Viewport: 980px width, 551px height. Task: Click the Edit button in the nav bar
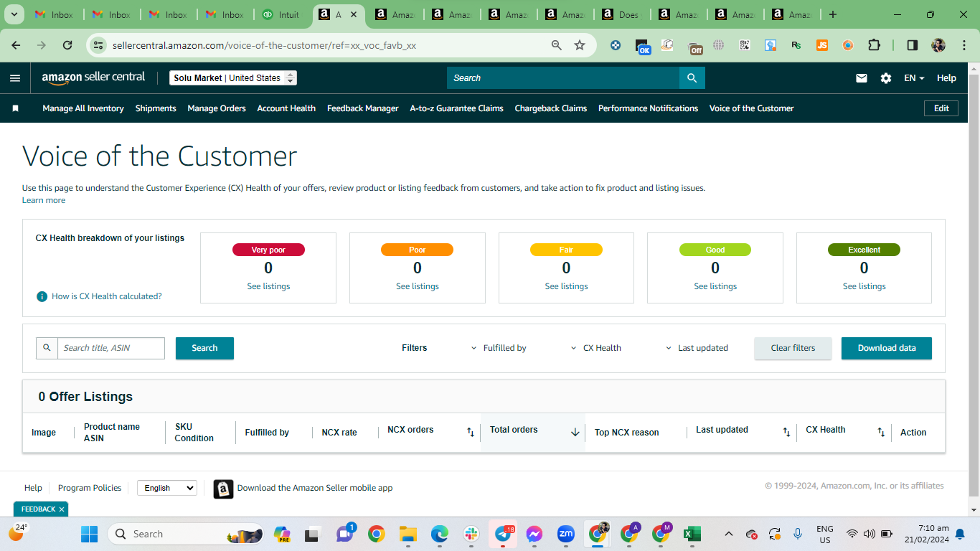pos(941,108)
